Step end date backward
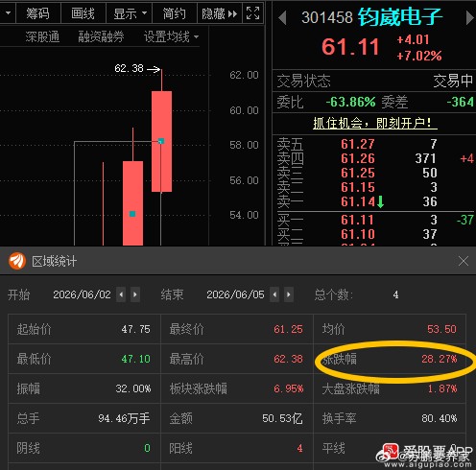 274,294
